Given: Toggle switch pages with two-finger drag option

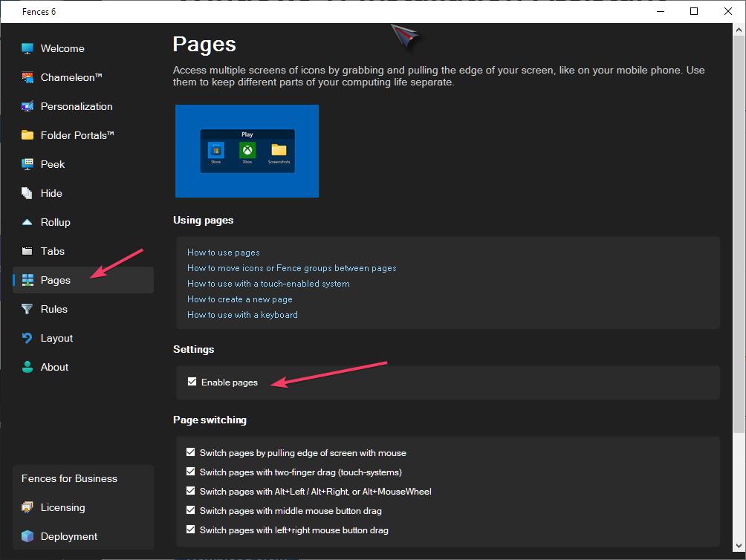Looking at the screenshot, I should [191, 472].
